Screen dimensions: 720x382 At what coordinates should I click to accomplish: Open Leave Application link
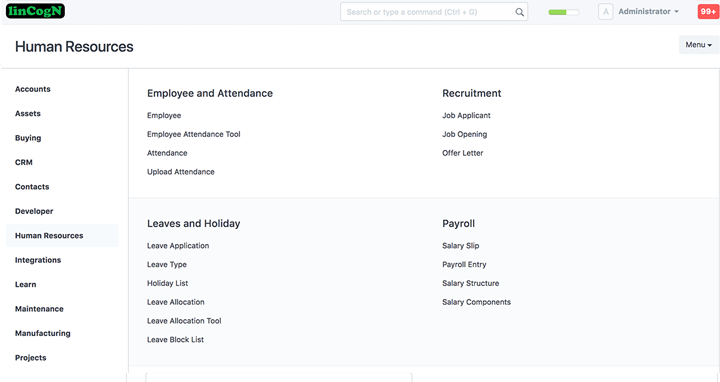(178, 246)
